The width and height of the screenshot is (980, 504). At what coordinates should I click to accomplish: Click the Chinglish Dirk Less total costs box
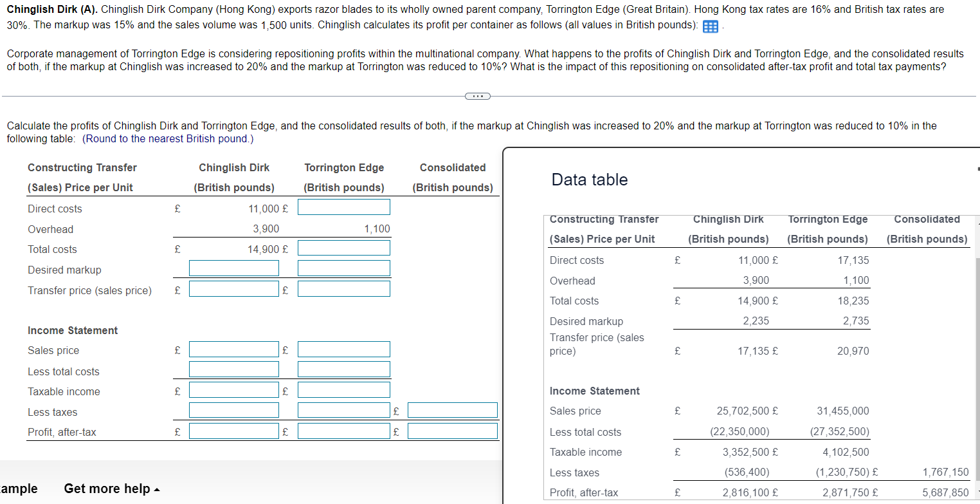[233, 369]
